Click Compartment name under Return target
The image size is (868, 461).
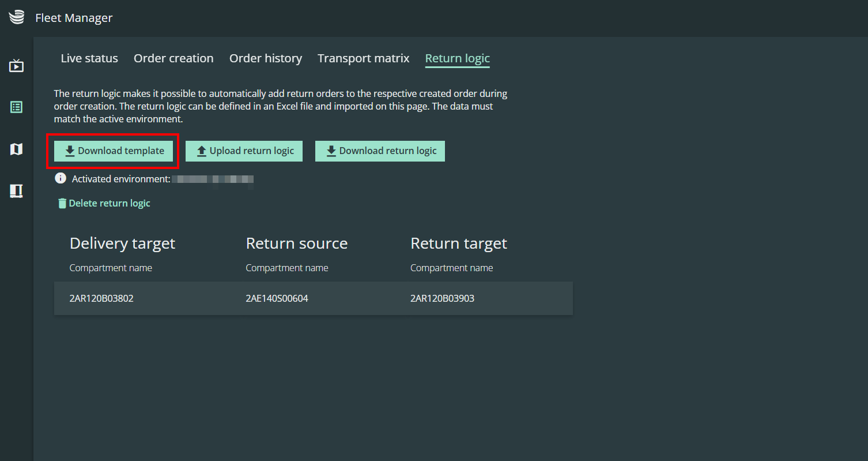click(x=452, y=268)
